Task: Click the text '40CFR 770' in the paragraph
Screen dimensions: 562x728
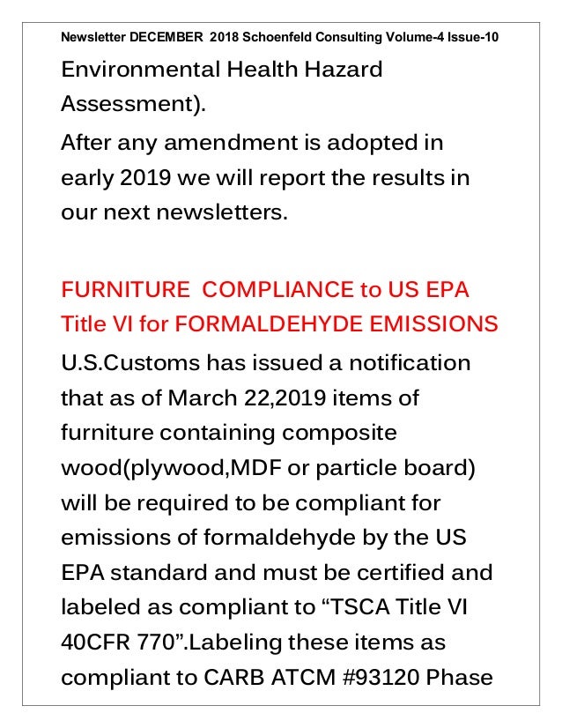Action: [117, 643]
